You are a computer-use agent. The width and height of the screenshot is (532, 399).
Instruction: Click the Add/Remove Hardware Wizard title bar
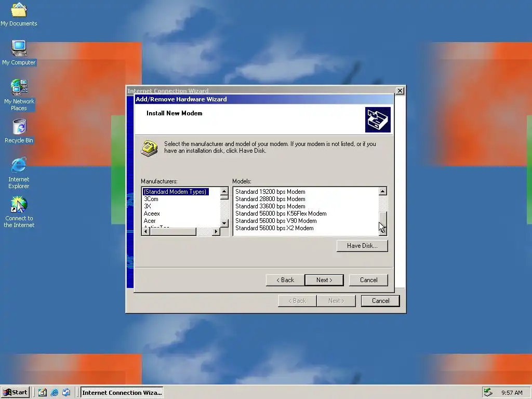point(264,99)
